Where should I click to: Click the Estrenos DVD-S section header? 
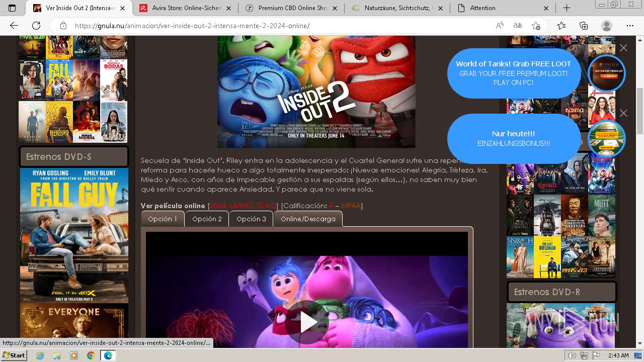[x=74, y=157]
